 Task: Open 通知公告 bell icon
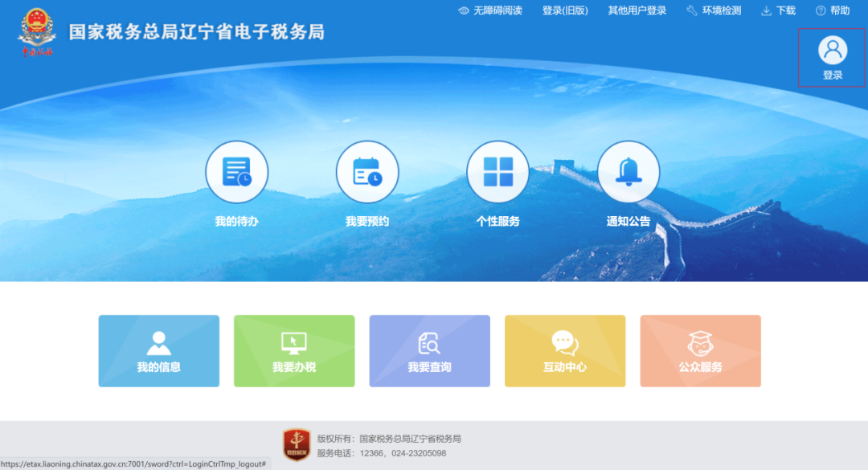pos(628,172)
